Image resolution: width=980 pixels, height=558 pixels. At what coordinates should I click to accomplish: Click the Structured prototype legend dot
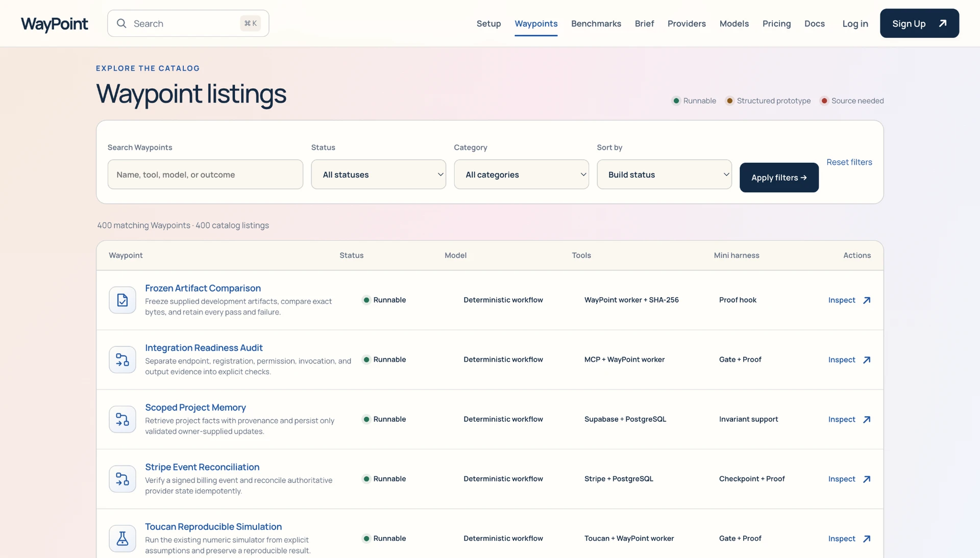[730, 101]
